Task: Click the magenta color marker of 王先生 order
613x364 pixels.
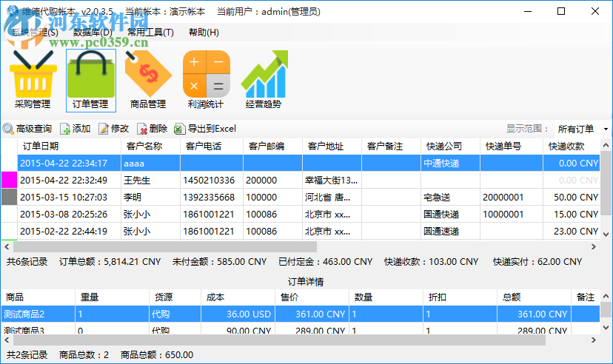Action: 10,180
